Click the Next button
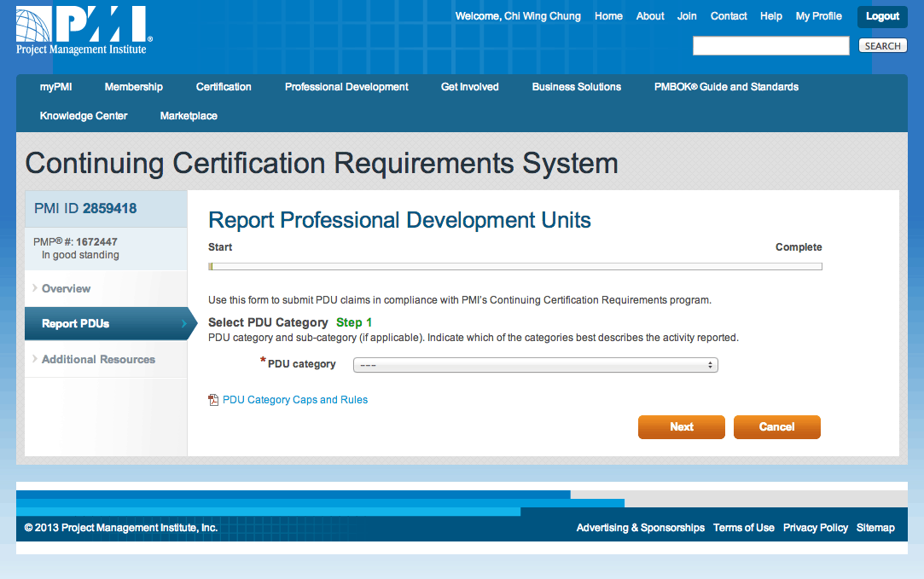 pyautogui.click(x=681, y=426)
